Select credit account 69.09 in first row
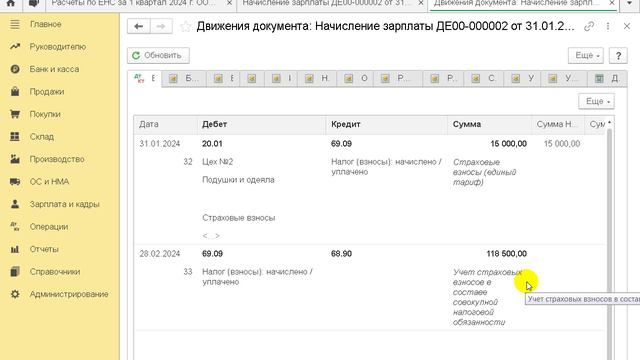This screenshot has width=640, height=360. coord(341,144)
